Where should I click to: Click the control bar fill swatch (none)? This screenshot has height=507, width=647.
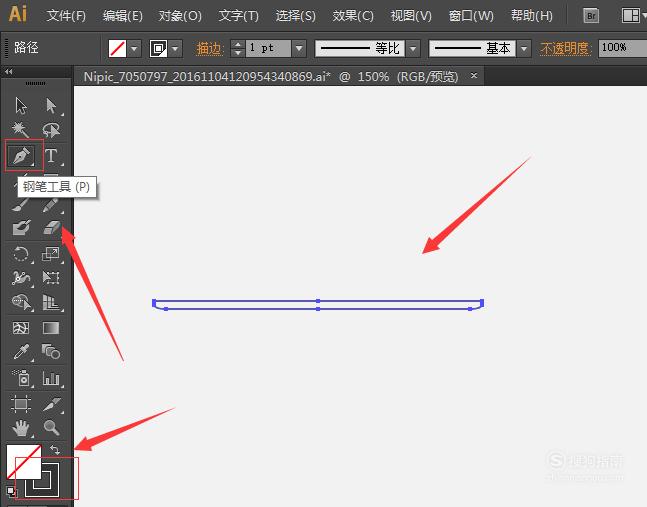point(118,49)
